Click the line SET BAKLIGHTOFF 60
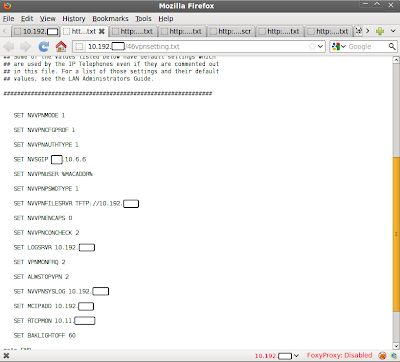 click(45, 335)
